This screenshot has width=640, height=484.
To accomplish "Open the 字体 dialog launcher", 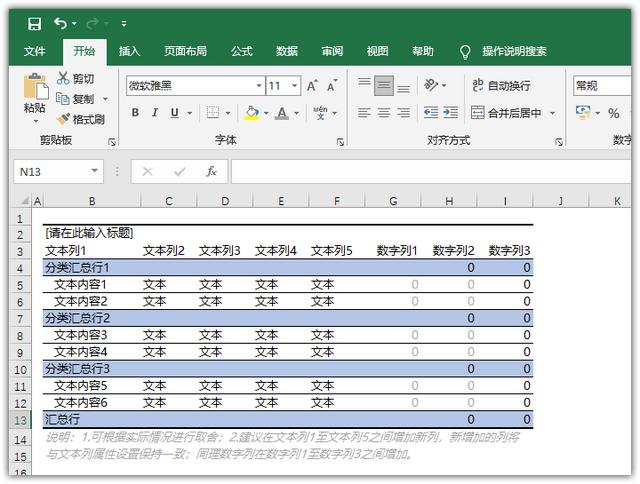I will (x=340, y=142).
